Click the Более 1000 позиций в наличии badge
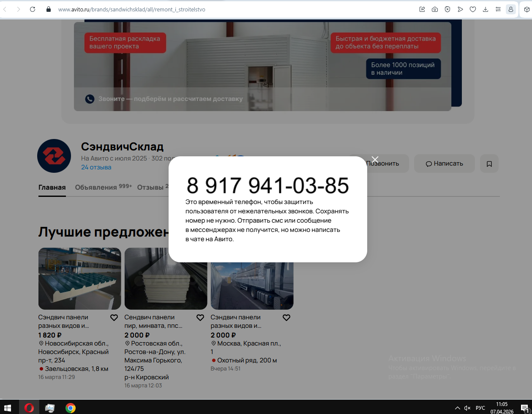Viewport: 532px width, 414px height. 403,69
